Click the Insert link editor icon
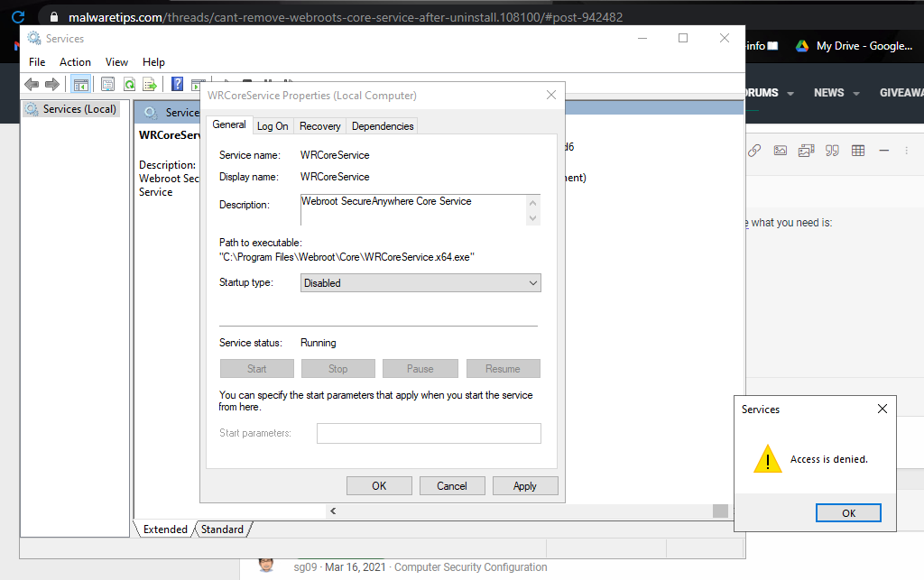 tap(754, 151)
